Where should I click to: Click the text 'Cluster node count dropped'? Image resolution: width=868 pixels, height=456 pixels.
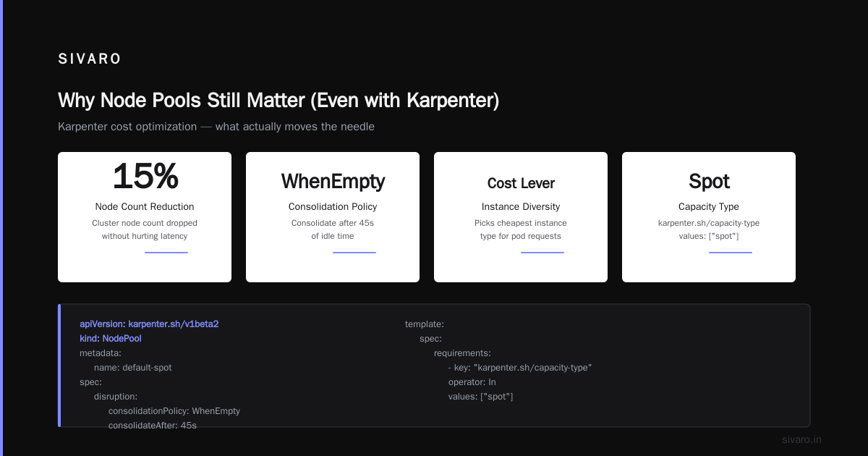coord(145,223)
